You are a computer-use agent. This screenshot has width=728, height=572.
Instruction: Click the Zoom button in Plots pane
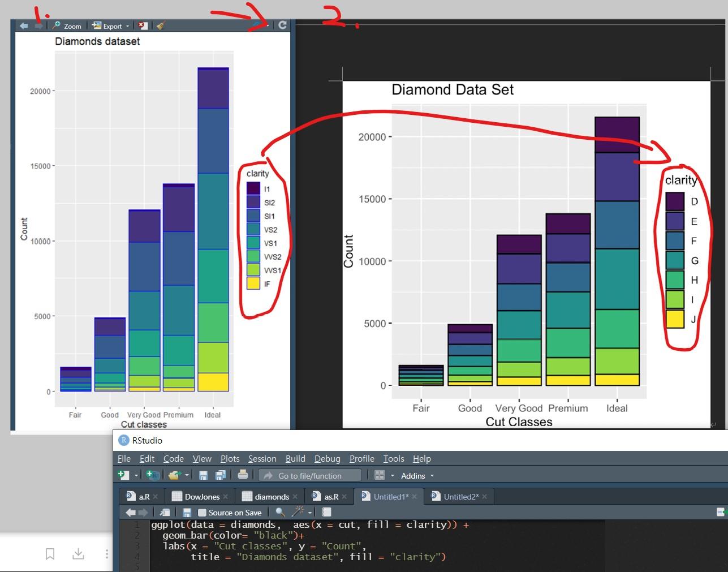click(67, 25)
